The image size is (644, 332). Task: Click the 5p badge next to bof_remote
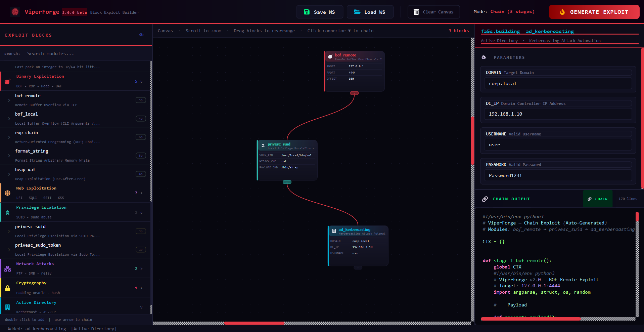(x=141, y=100)
